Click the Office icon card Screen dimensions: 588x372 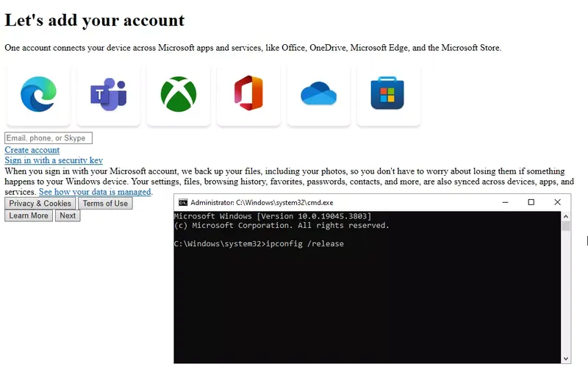tap(248, 95)
